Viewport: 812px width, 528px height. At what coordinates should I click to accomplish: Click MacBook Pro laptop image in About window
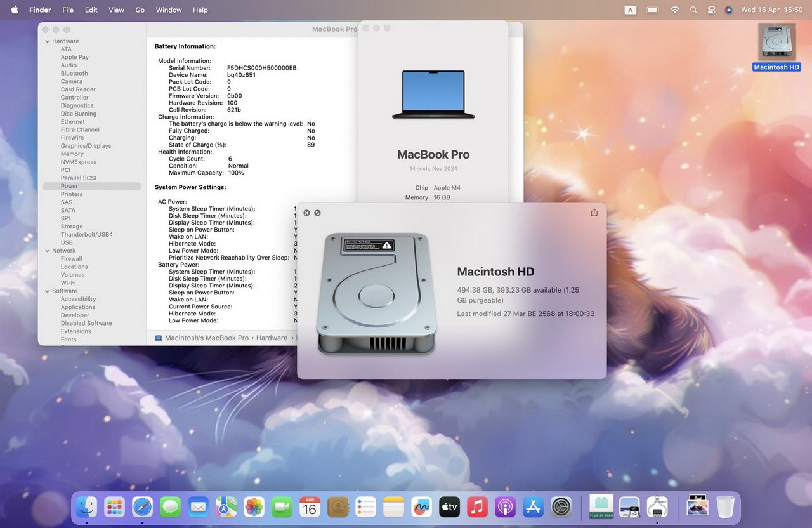point(433,95)
